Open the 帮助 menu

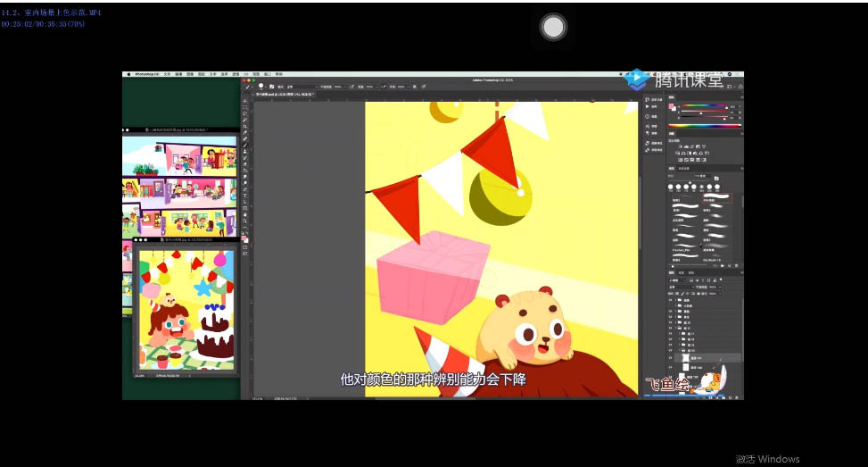(279, 74)
